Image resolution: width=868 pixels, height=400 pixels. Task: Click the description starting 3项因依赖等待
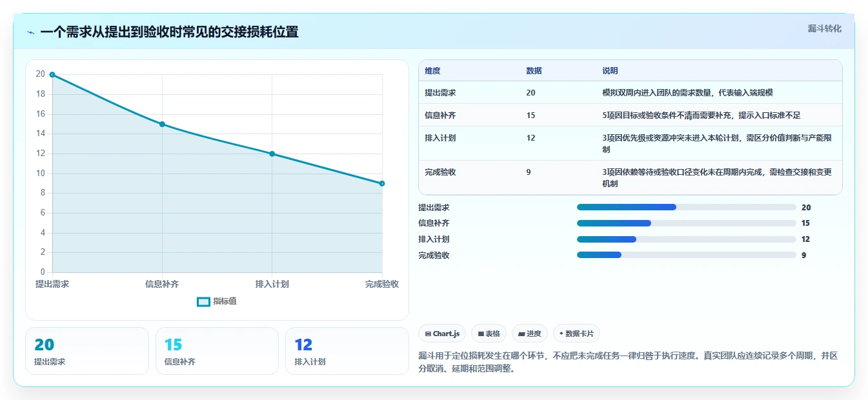pos(717,178)
